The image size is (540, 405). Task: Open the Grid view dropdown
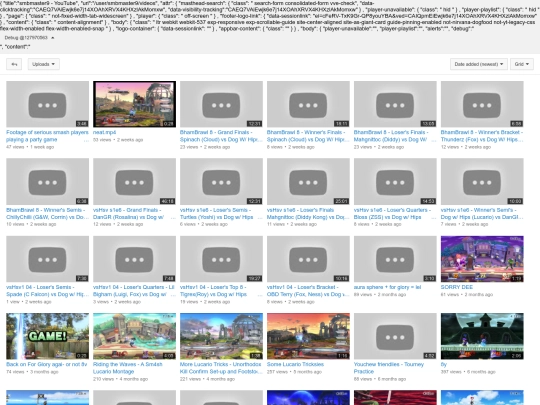pyautogui.click(x=522, y=64)
